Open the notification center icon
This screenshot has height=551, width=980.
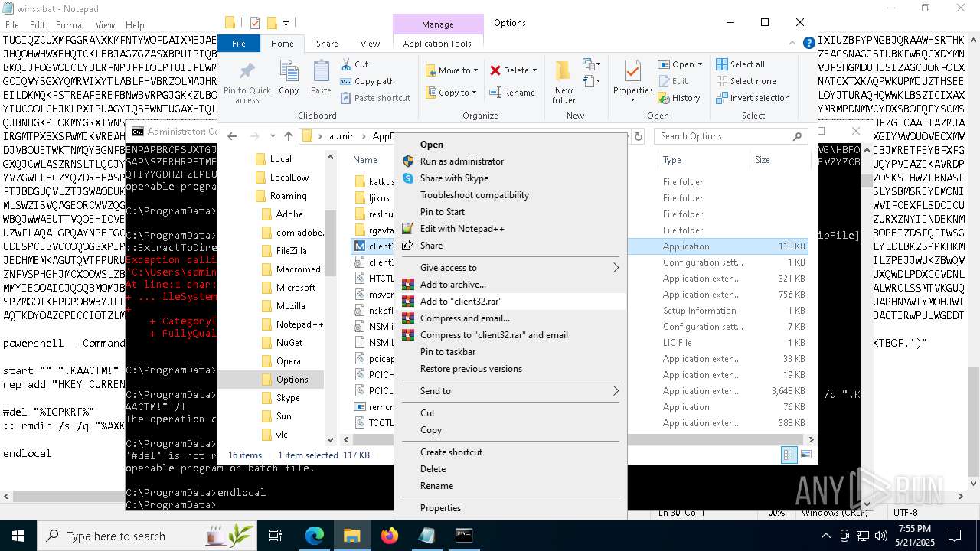click(x=955, y=536)
